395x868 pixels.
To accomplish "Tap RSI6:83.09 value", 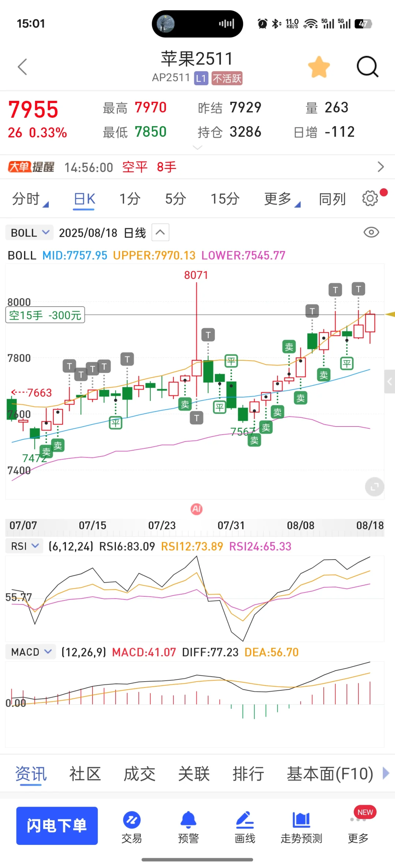I will tap(127, 546).
